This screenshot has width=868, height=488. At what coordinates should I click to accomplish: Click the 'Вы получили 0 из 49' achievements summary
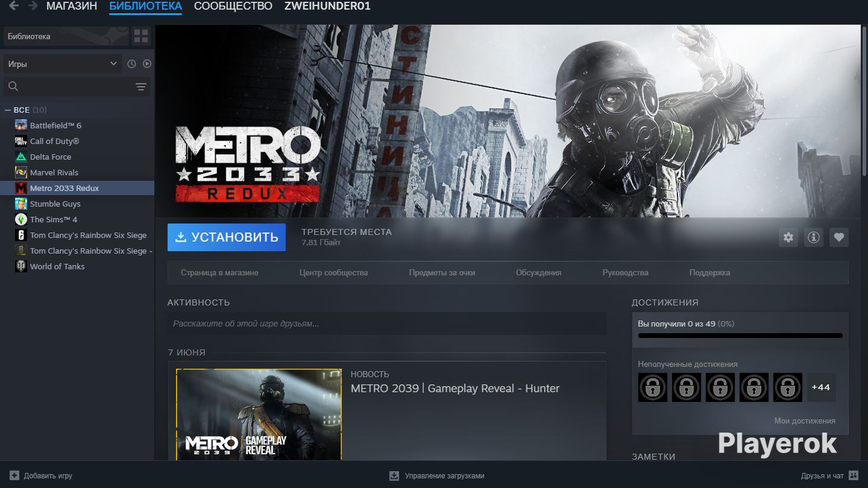[x=686, y=324]
